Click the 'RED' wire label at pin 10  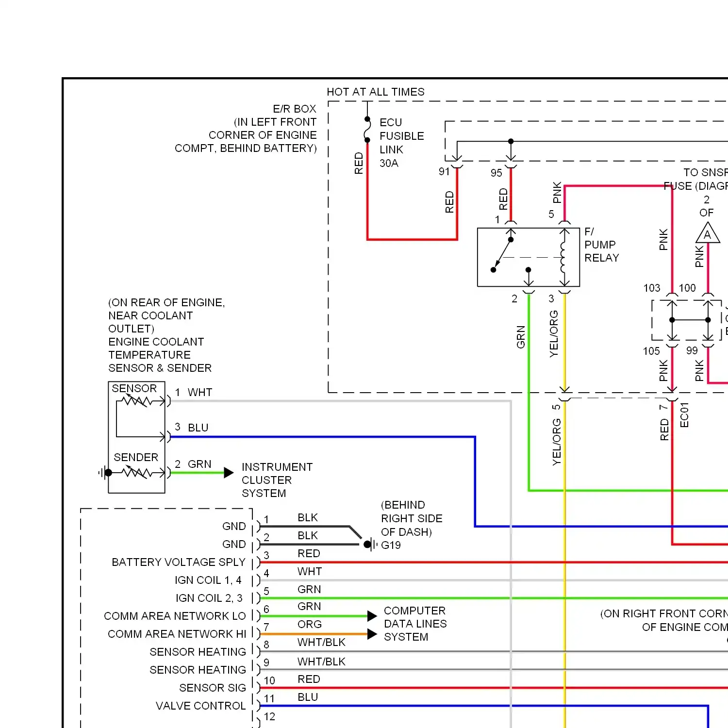(309, 679)
